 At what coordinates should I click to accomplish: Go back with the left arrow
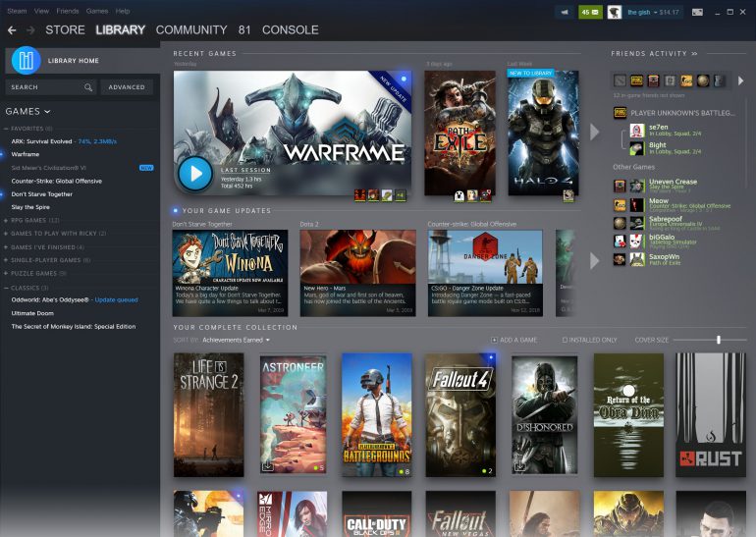click(x=12, y=30)
